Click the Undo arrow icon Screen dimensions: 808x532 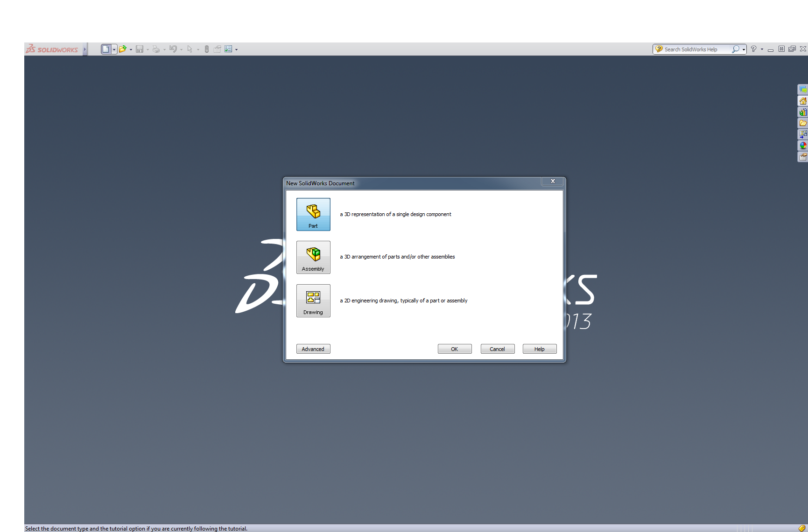[x=173, y=49]
